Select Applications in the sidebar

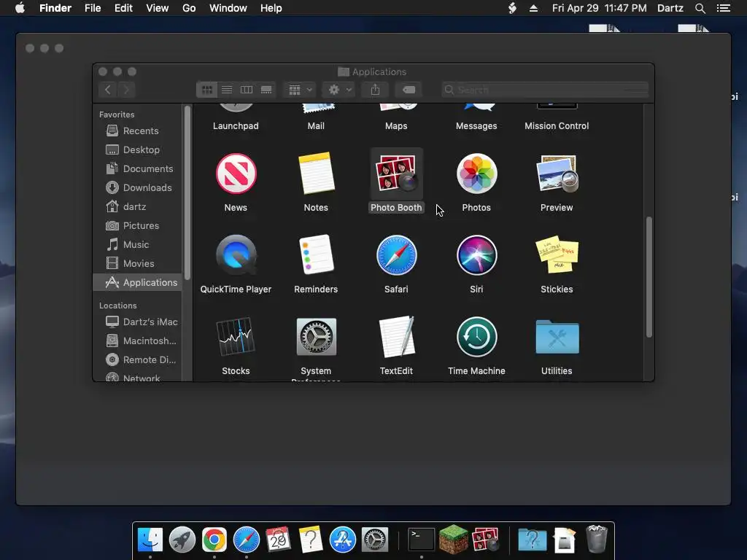click(137, 282)
